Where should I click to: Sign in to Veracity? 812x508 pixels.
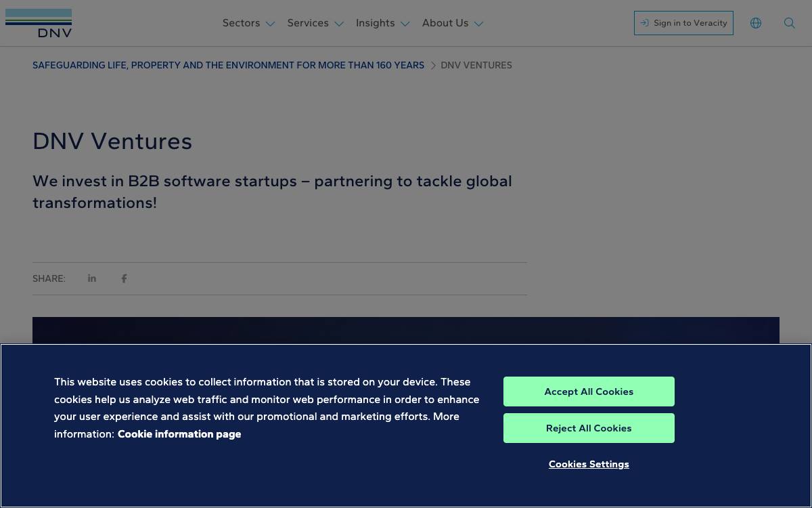(x=683, y=23)
